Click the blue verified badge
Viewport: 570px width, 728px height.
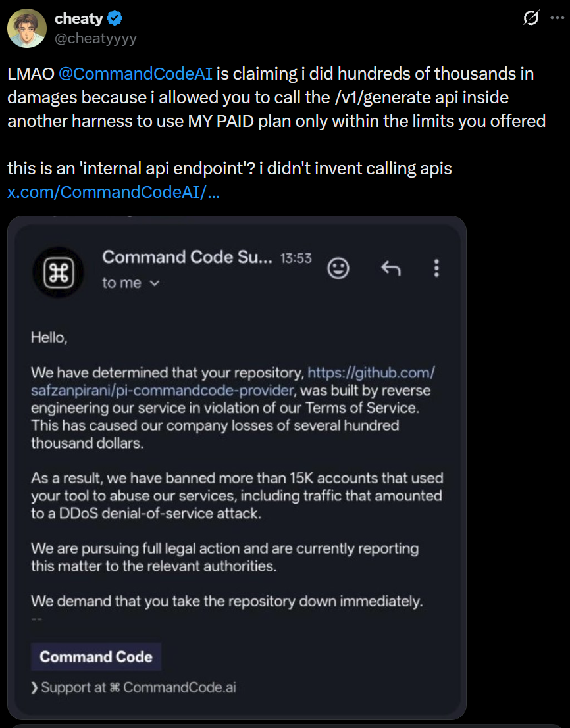[x=115, y=18]
